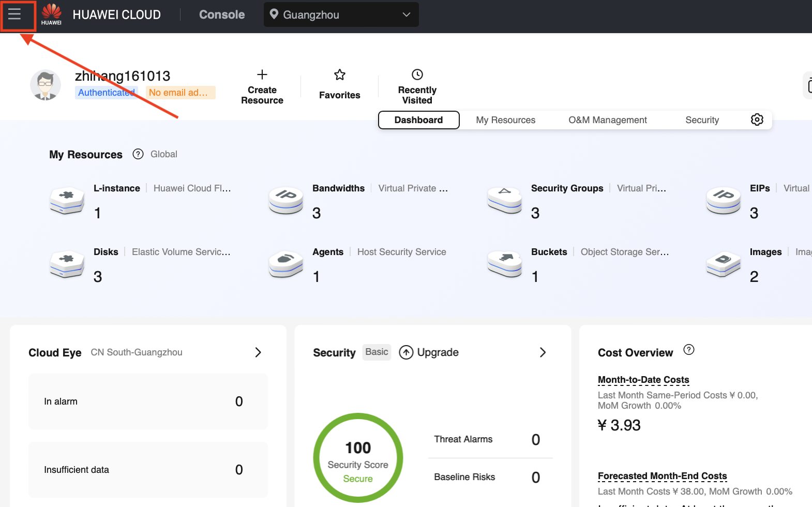Image resolution: width=812 pixels, height=507 pixels.
Task: Click the Security Upgrade arrow icon
Action: click(x=406, y=352)
